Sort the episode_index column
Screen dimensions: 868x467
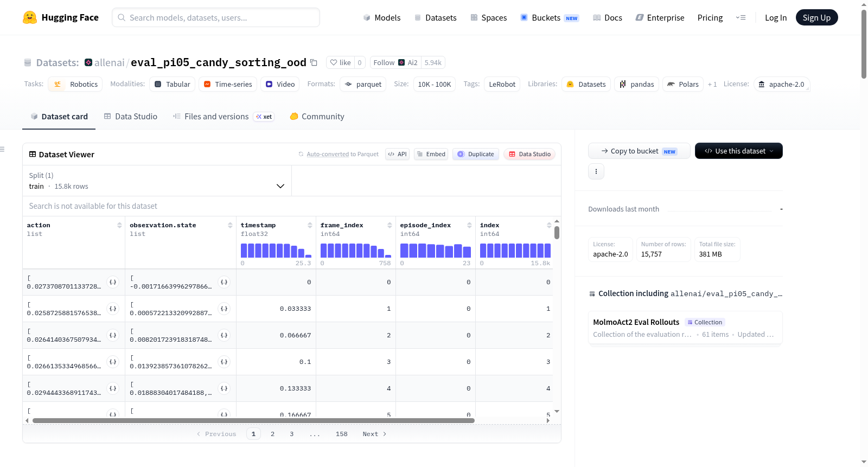(x=469, y=225)
